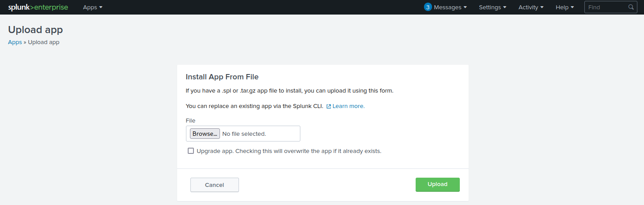Follow the Learn more link
The width and height of the screenshot is (644, 205).
[x=349, y=106]
